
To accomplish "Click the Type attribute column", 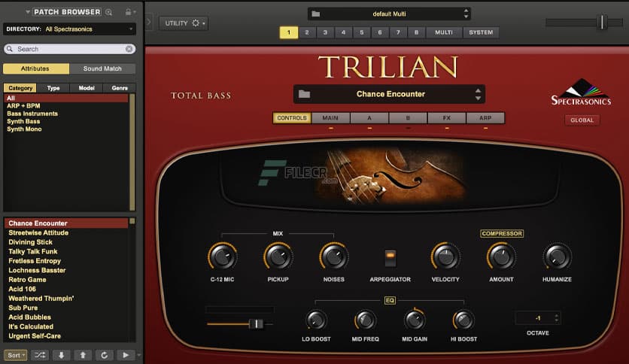I will click(x=53, y=88).
